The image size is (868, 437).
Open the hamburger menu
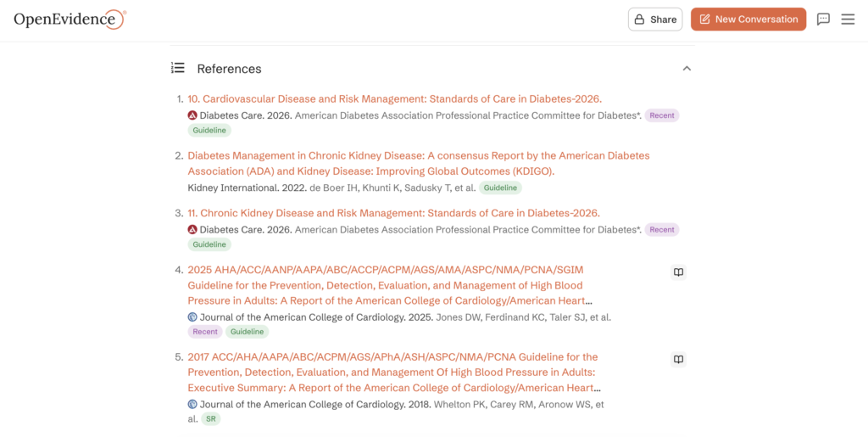click(x=848, y=20)
